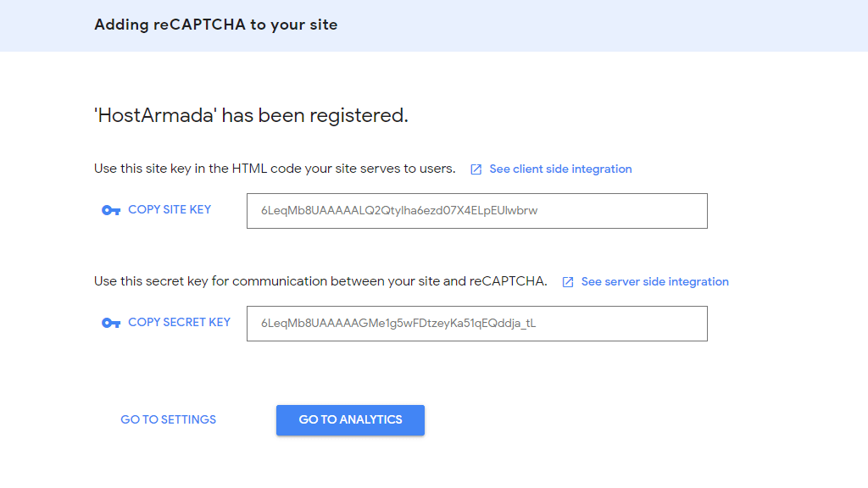Viewport: 868px width, 488px height.
Task: Click the 'Use this site key' instruction text
Action: click(x=275, y=169)
